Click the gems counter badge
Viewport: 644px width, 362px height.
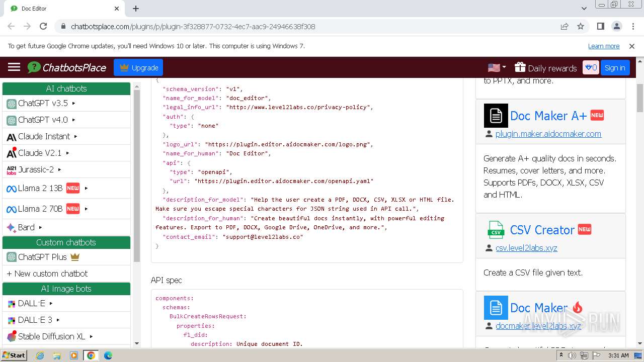(591, 67)
